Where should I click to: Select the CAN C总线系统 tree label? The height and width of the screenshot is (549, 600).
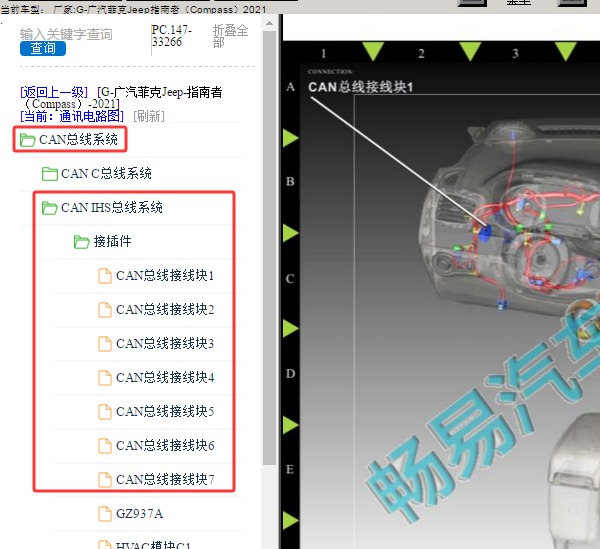pos(106,174)
